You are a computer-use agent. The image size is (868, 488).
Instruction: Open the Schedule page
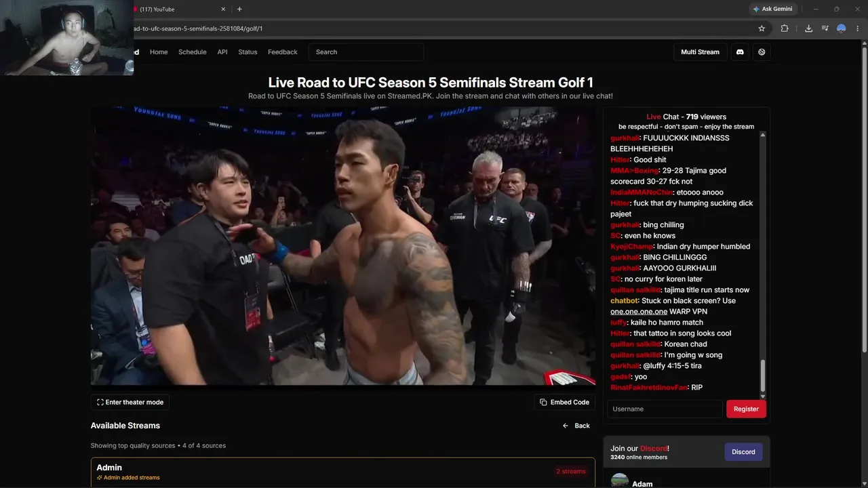[193, 52]
